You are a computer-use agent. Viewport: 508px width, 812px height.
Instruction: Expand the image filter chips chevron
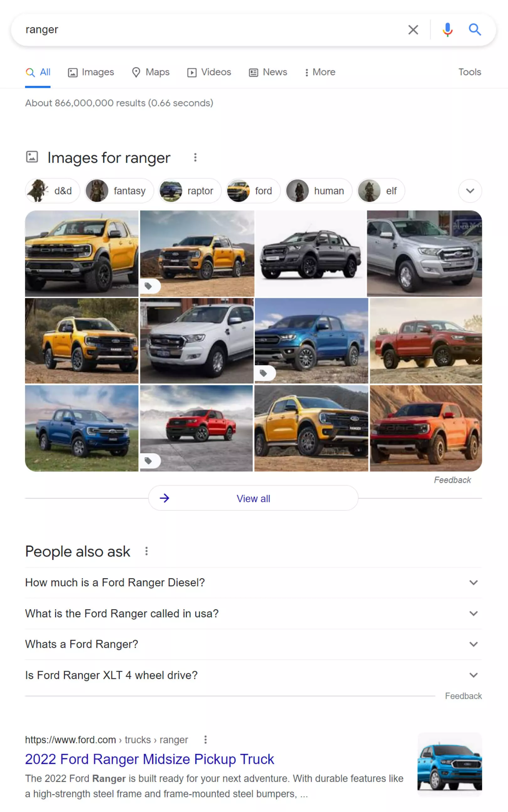click(470, 191)
